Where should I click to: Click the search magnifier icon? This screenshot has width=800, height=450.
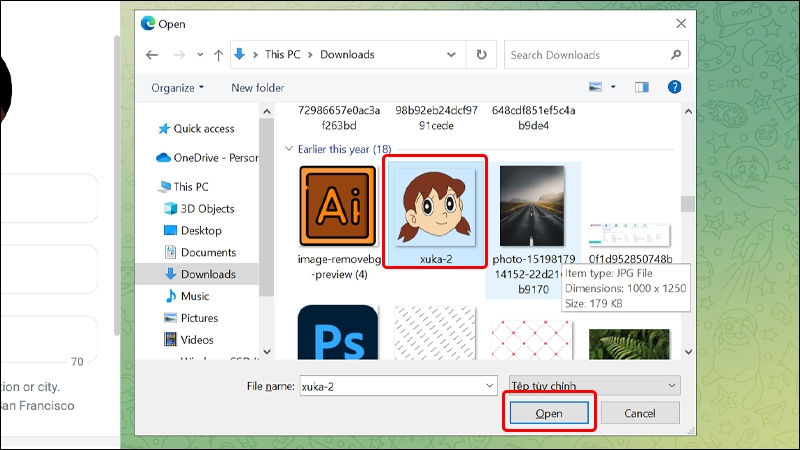676,55
